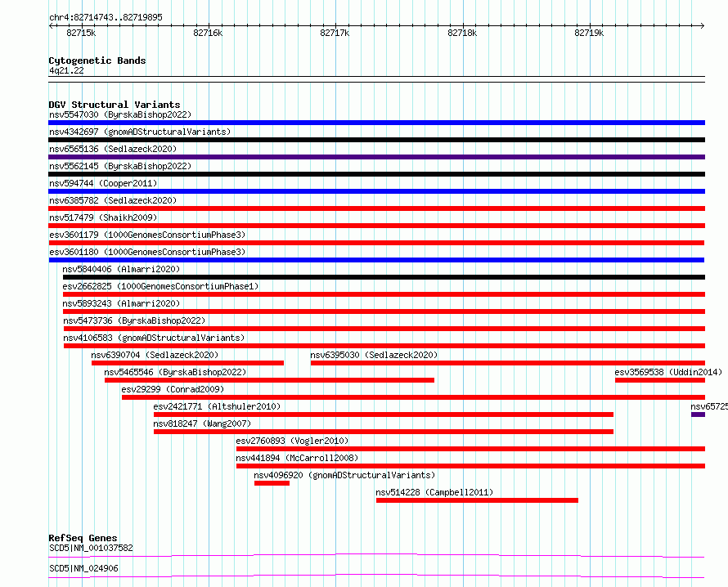
Task: Click the SCD5|NM_001037582 gene label
Action: 91,548
